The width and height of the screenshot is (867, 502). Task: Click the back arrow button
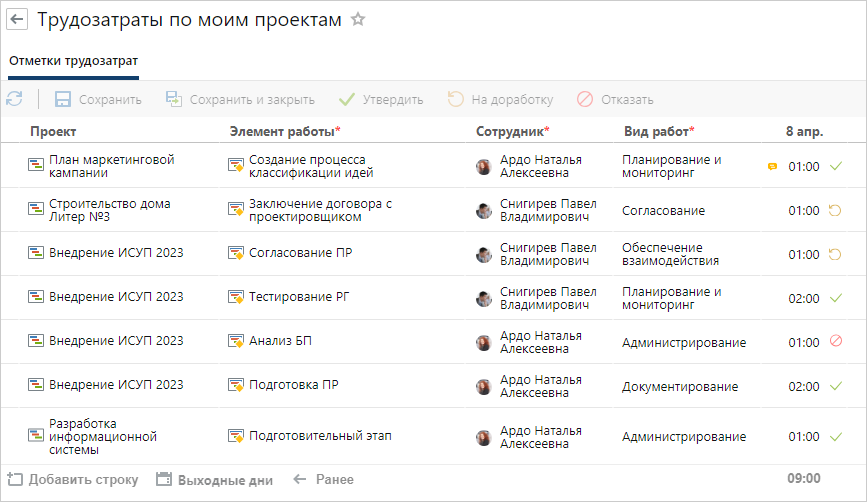point(17,20)
